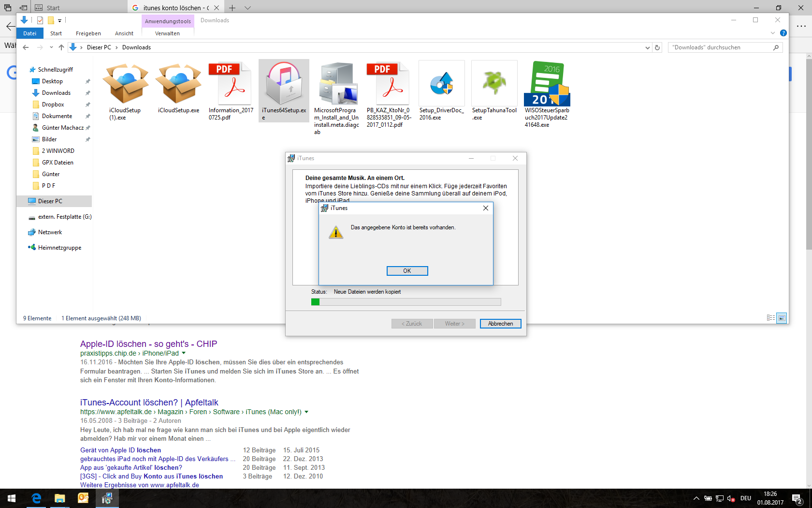
Task: Show hidden system tray icons
Action: coord(696,498)
